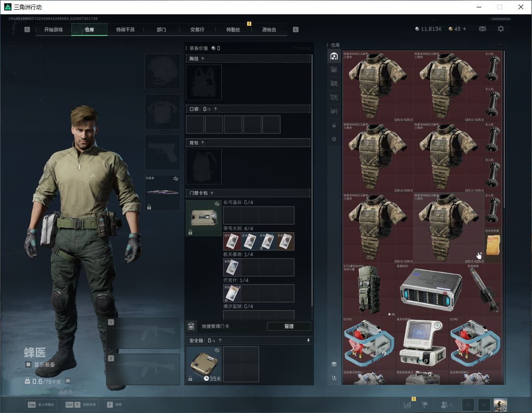Switch to the 特战干员 tab
The width and height of the screenshot is (532, 413).
[x=125, y=29]
